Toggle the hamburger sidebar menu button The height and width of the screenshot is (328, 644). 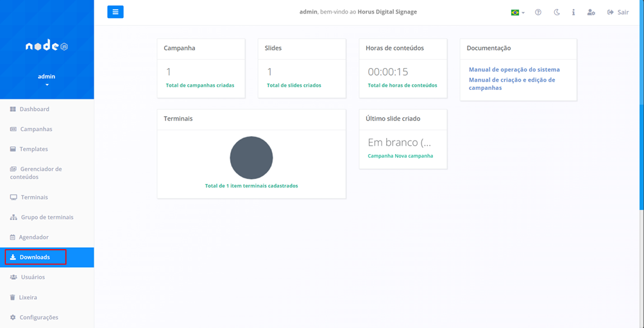pyautogui.click(x=115, y=12)
